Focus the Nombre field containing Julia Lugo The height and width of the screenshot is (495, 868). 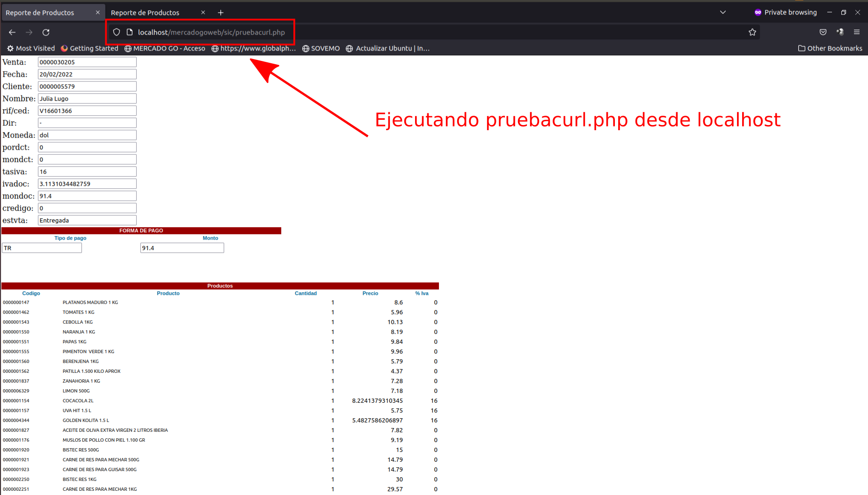[87, 98]
